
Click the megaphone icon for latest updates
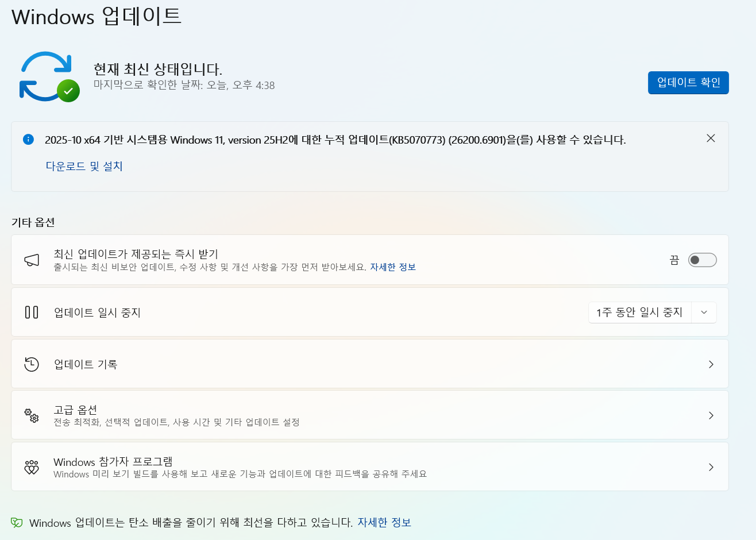coord(32,260)
